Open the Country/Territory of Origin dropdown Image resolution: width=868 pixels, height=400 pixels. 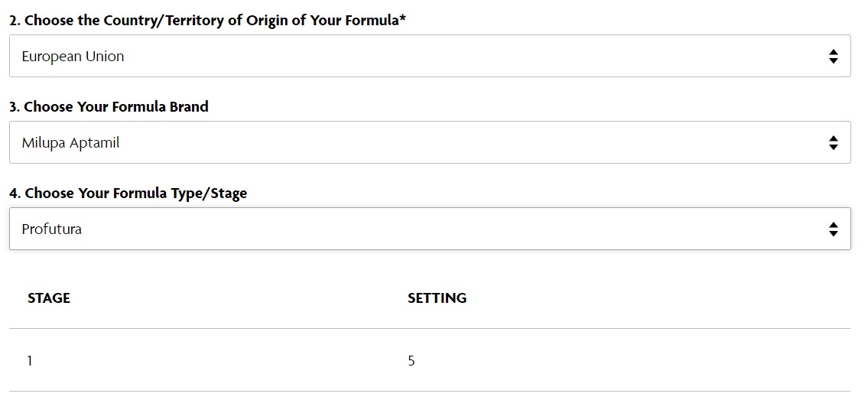[x=430, y=56]
